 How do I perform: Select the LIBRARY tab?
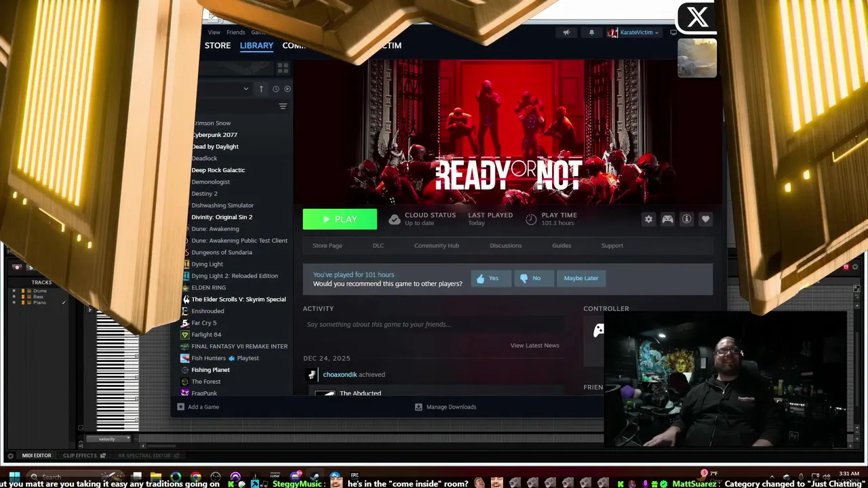tap(256, 45)
